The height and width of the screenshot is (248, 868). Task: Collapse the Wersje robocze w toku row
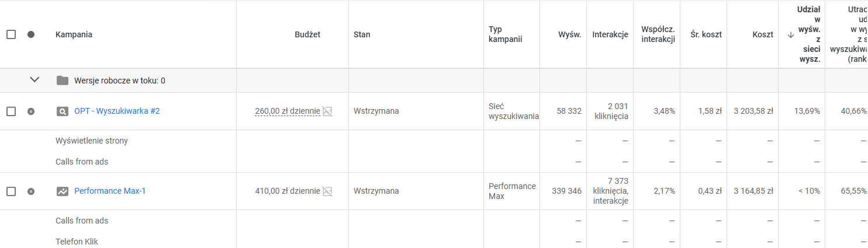click(x=34, y=80)
